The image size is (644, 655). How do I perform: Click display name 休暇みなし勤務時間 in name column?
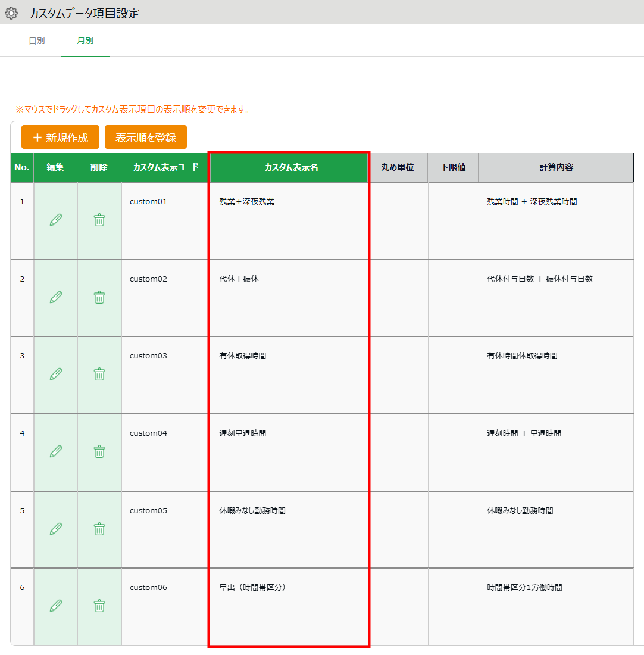pyautogui.click(x=252, y=510)
